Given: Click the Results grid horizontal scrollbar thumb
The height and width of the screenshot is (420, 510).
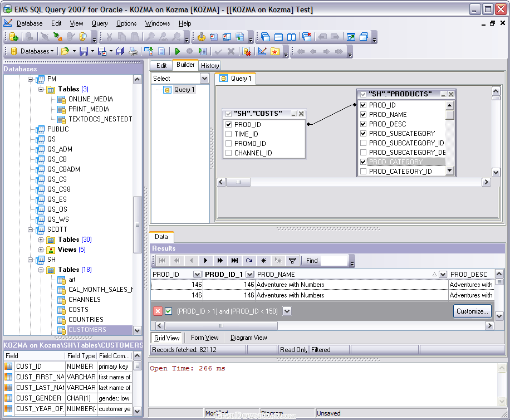Looking at the screenshot, I should pyautogui.click(x=221, y=326).
